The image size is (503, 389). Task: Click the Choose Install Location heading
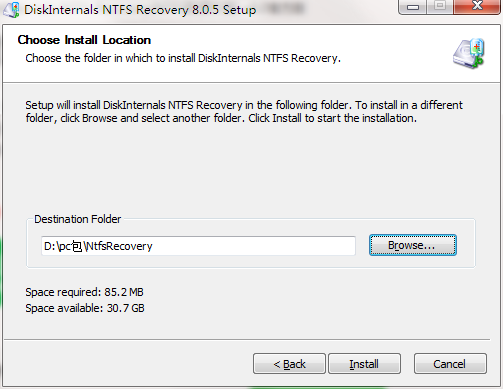84,40
